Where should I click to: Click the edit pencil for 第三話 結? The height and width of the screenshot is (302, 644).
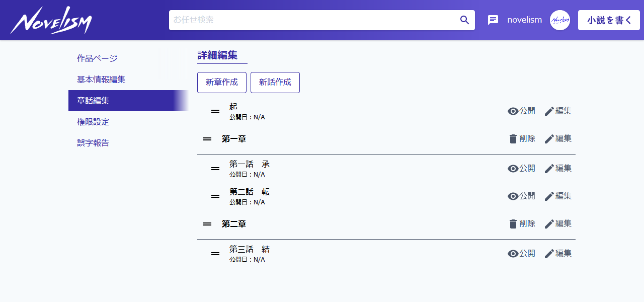pyautogui.click(x=549, y=254)
